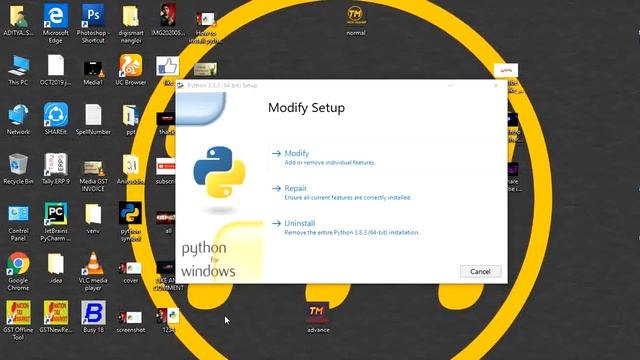Select the .idea folder icon
The image size is (640, 360).
click(x=56, y=269)
